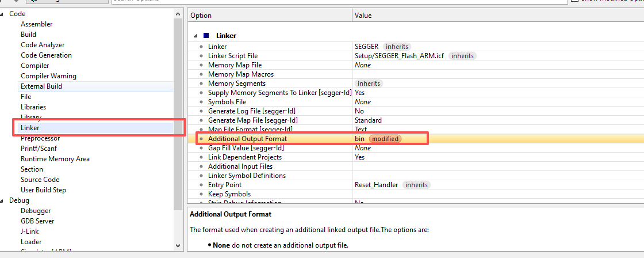Click the modified badge on Additional Output Format
Screen dimensions: 644x258
click(x=385, y=139)
